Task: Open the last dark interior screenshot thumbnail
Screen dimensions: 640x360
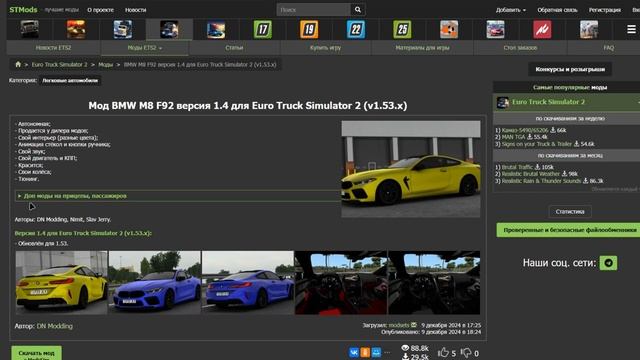Action: point(434,282)
